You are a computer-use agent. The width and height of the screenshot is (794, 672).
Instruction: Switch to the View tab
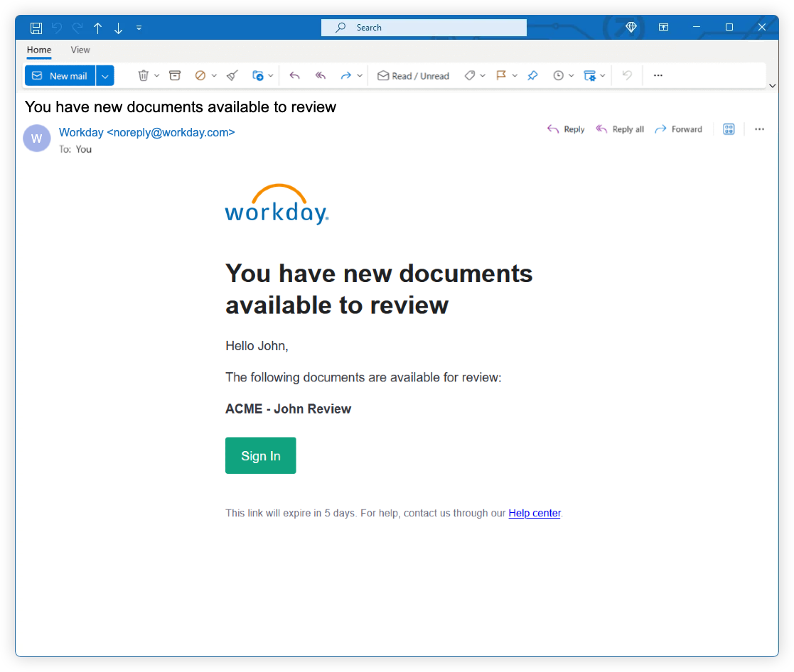click(80, 50)
